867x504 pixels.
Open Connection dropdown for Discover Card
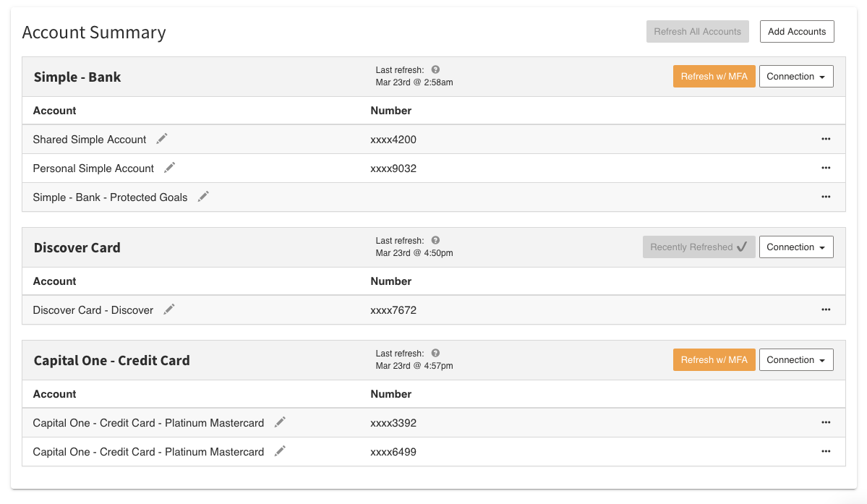click(x=795, y=247)
